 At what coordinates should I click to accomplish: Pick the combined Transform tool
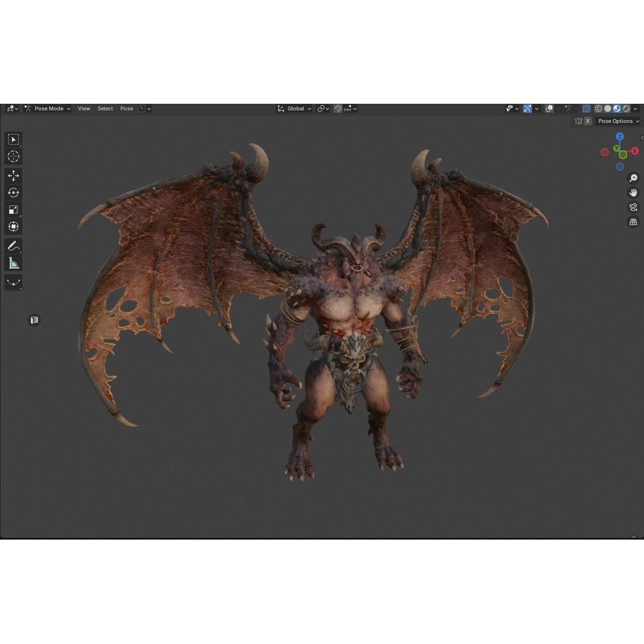point(13,227)
